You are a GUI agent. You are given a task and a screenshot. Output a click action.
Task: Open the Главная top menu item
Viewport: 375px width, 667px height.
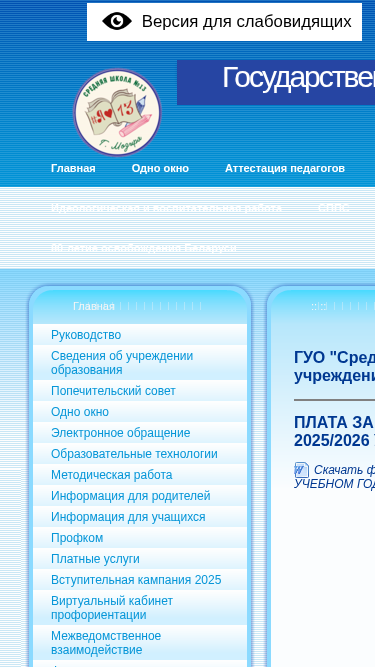point(73,168)
